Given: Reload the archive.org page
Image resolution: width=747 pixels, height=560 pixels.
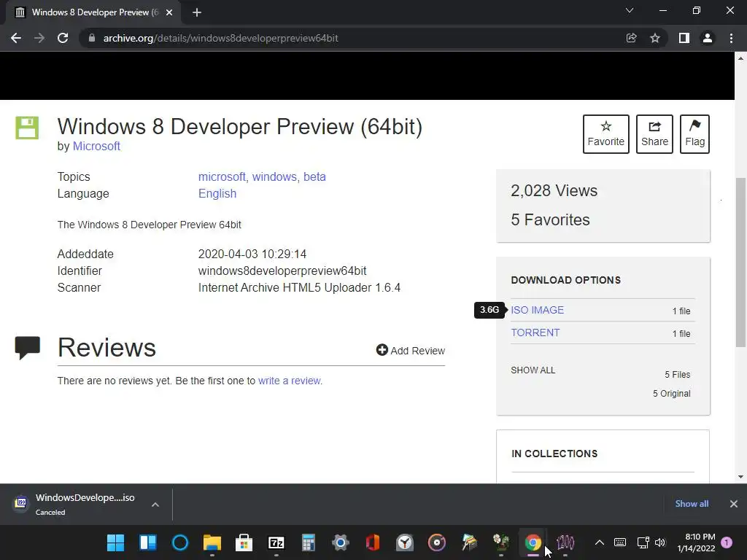Looking at the screenshot, I should pos(63,38).
